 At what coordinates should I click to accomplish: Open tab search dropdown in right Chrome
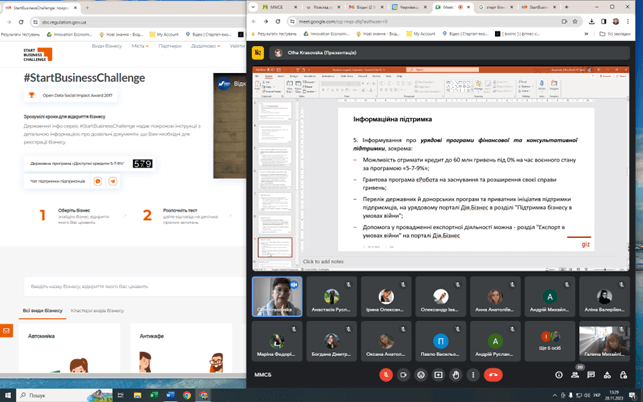click(x=253, y=7)
